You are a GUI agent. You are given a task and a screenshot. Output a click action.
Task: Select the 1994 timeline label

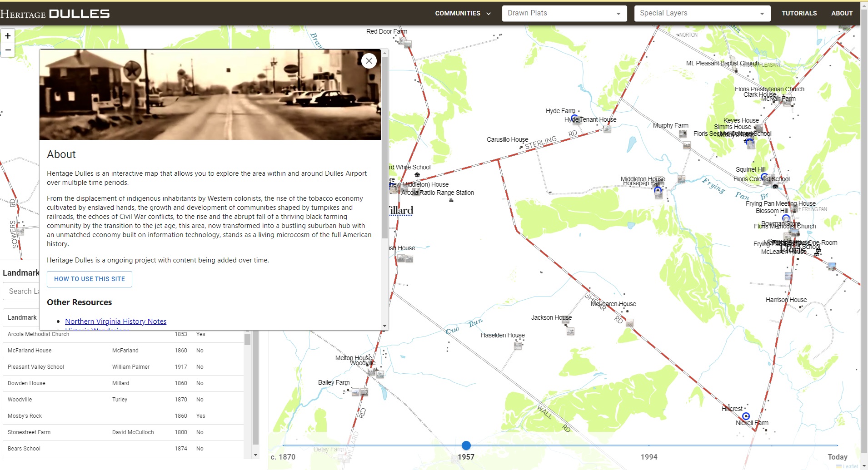tap(649, 457)
